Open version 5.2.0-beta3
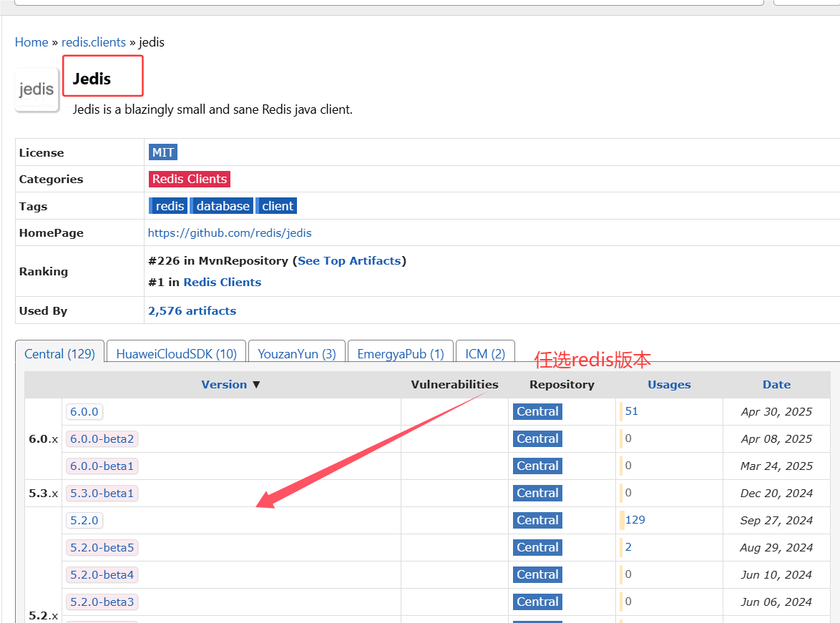 pyautogui.click(x=102, y=602)
